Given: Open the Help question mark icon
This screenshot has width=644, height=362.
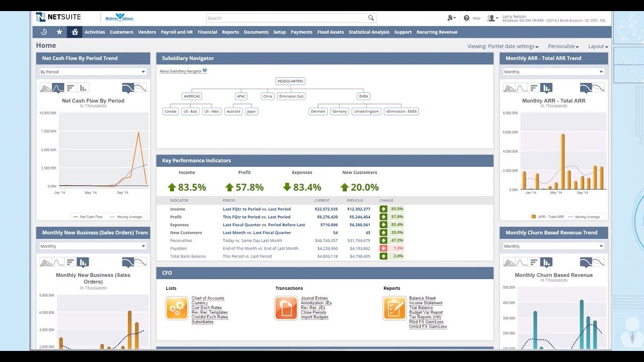Looking at the screenshot, I should pos(466,18).
